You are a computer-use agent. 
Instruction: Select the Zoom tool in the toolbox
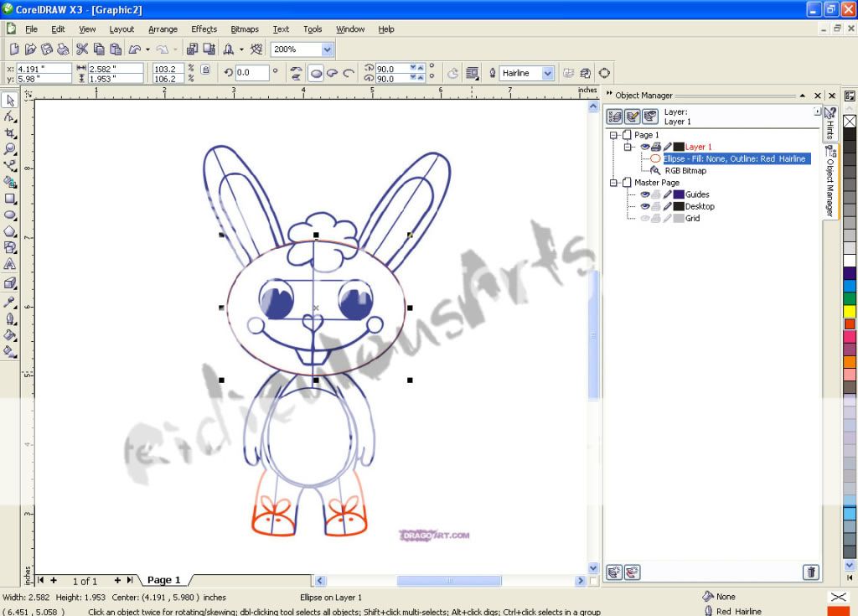[10, 149]
